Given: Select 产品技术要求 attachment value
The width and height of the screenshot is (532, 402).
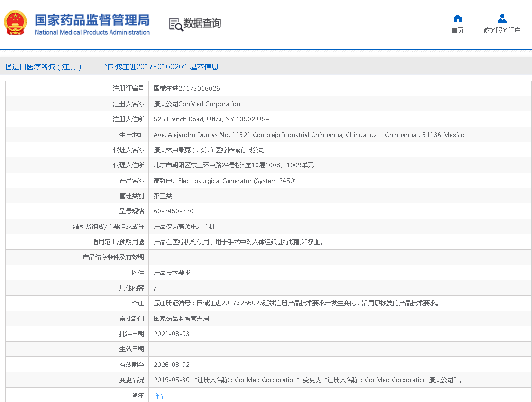Looking at the screenshot, I should (172, 273).
